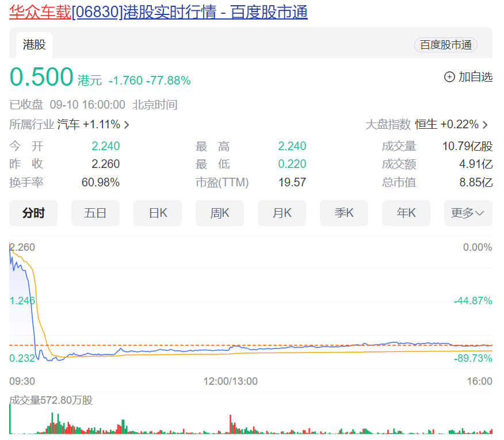
Task: Click the 12:00/13:00 time axis label
Action: (x=231, y=381)
